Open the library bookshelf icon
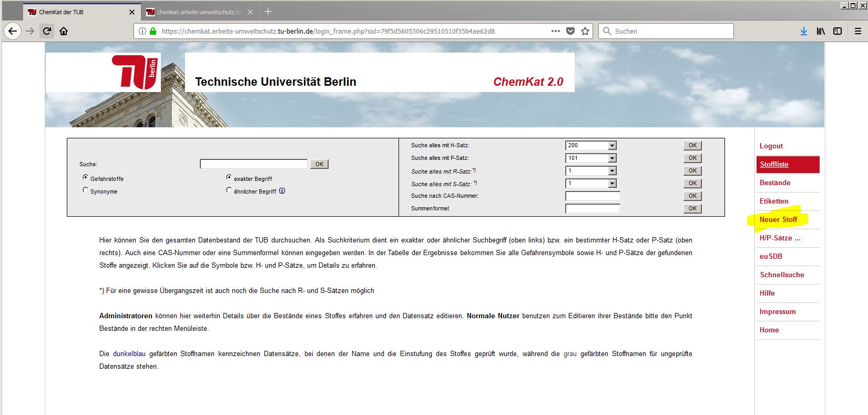 820,31
